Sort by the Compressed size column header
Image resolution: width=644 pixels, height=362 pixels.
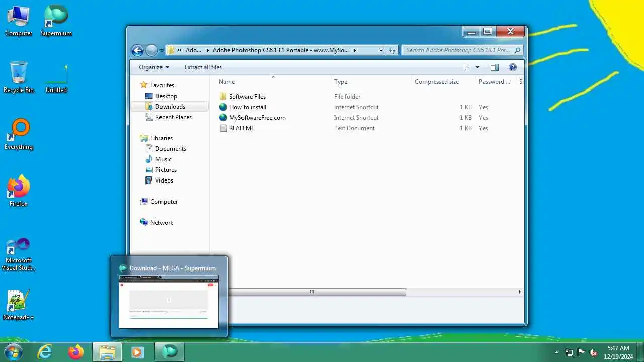(443, 82)
